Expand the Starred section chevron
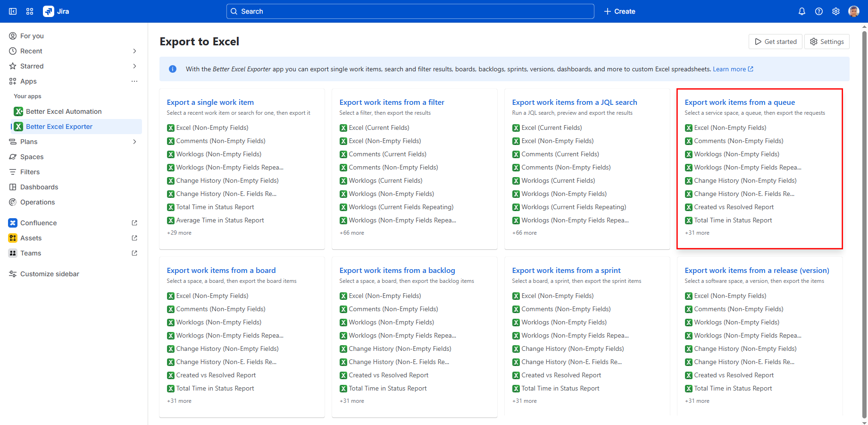868x425 pixels. tap(134, 66)
